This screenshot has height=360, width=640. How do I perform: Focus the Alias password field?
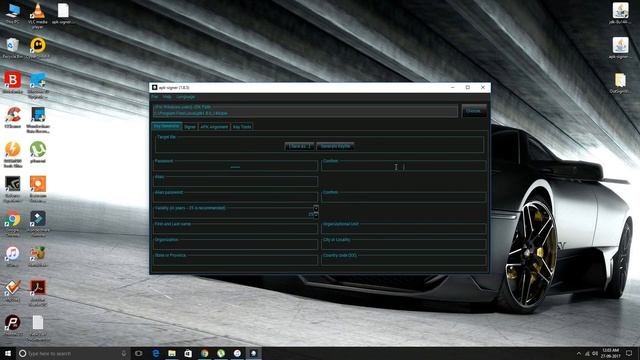pyautogui.click(x=236, y=198)
